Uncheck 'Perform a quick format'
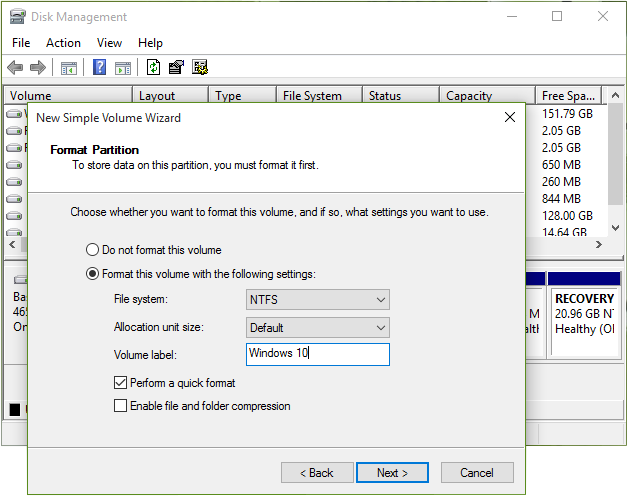Screen dimensions: 627x496 tap(121, 382)
